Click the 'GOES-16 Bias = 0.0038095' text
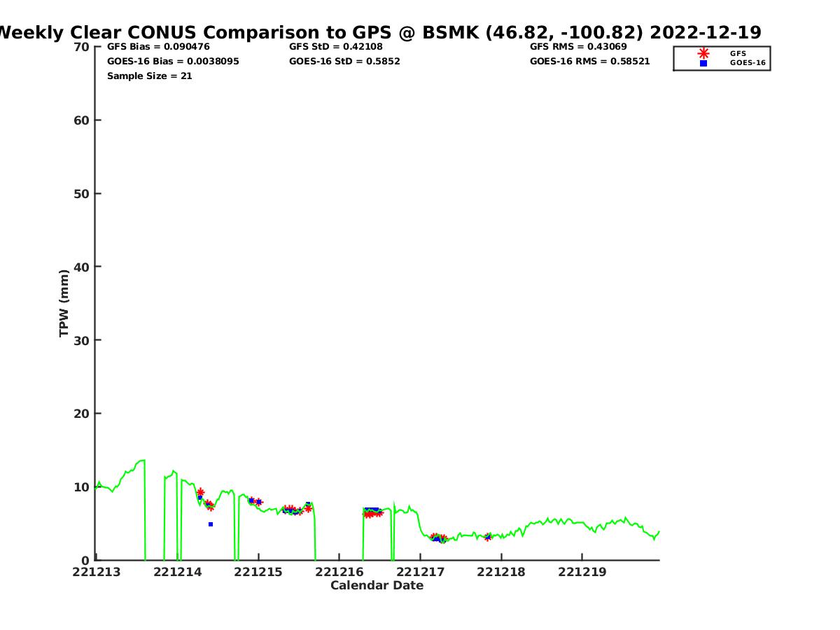The height and width of the screenshot is (630, 840). [173, 61]
